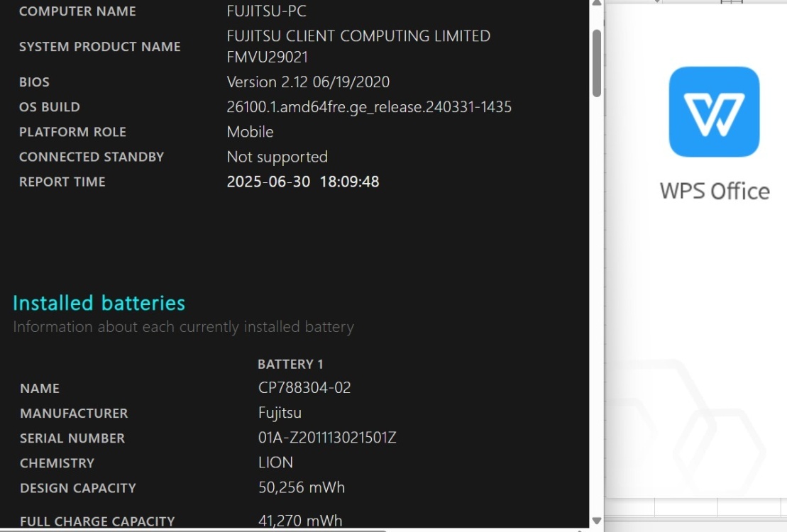The height and width of the screenshot is (532, 787).
Task: Select the FMVU29021 model number
Action: click(x=267, y=57)
